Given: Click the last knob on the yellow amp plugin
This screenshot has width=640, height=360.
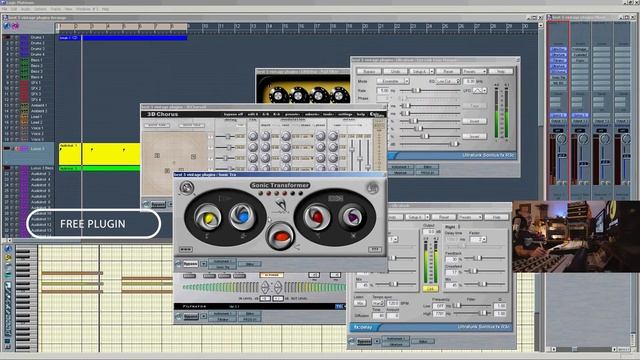Looking at the screenshot, I should coord(340,96).
